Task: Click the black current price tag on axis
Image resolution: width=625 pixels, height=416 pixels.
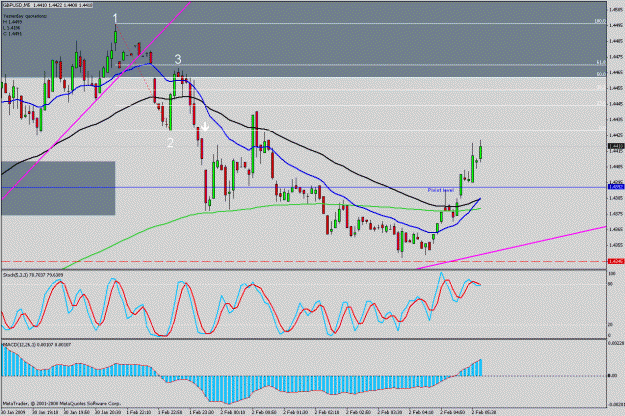Action: click(616, 146)
